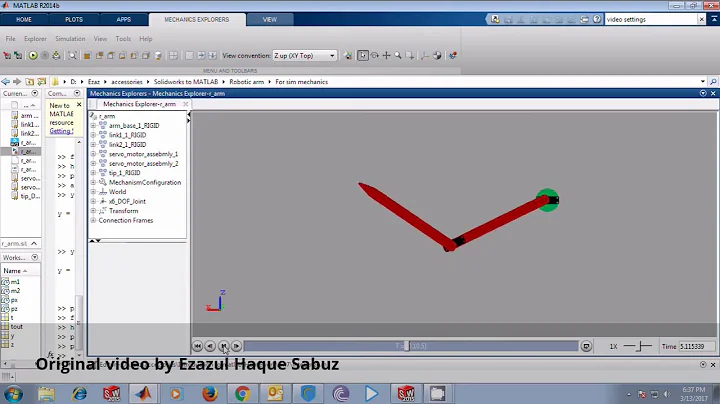This screenshot has height=404, width=720.
Task: Expand the Connection Frames node
Action: (93, 220)
